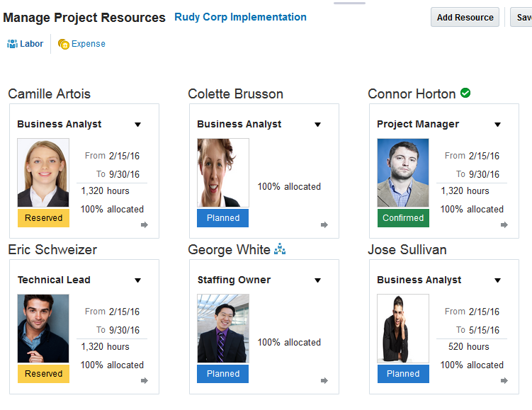Viewport: 532px width, 410px height.
Task: Click gray arrow in Colette Brusson card
Action: tap(324, 225)
